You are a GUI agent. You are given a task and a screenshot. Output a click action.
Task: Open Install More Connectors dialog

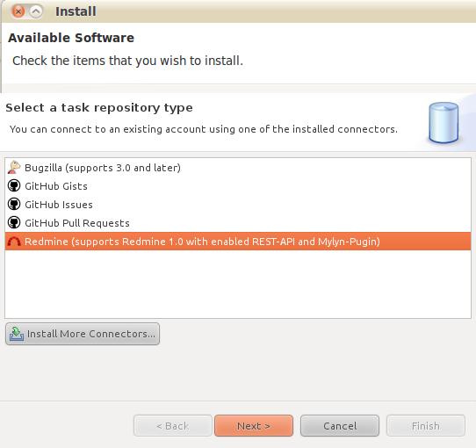coord(83,334)
